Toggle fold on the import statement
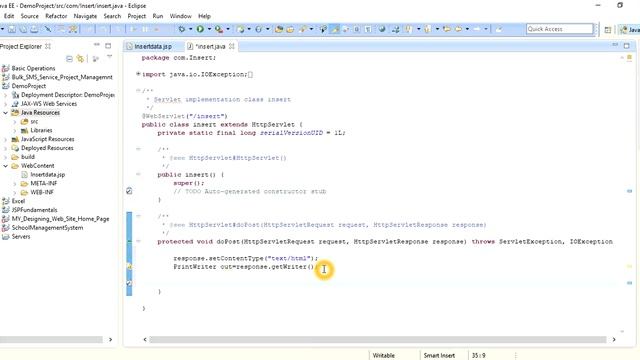 click(x=138, y=74)
